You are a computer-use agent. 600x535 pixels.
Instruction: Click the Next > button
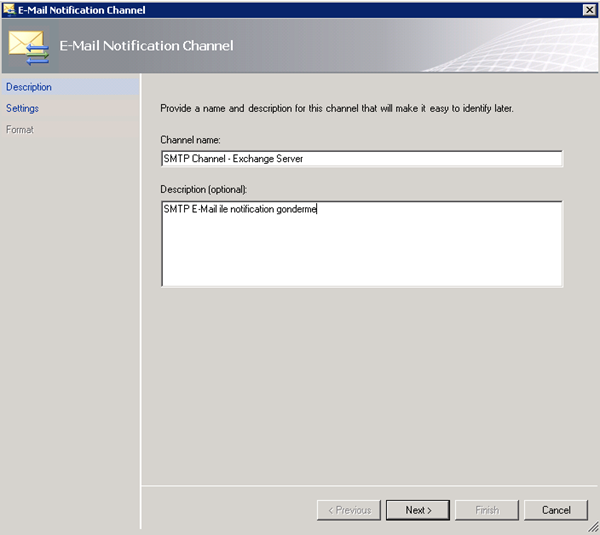418,510
